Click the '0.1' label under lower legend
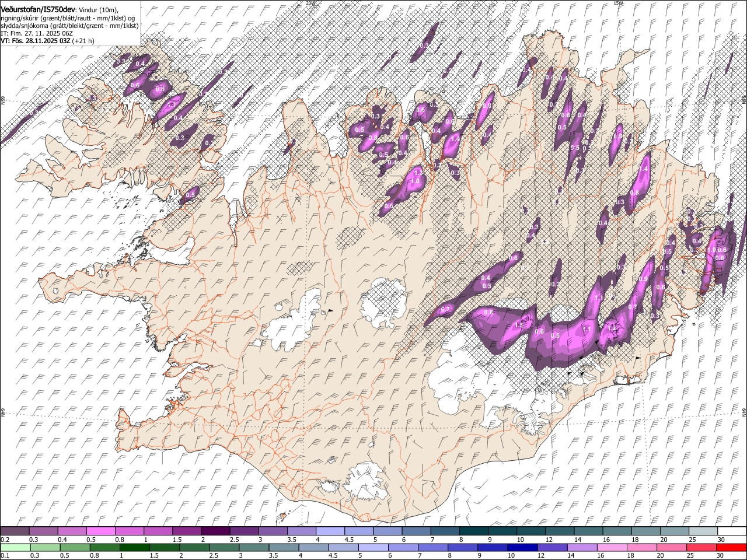747x560 pixels. pyautogui.click(x=5, y=556)
